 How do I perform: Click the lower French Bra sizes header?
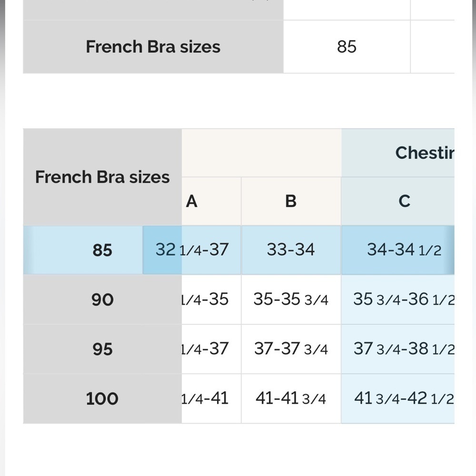pyautogui.click(x=102, y=177)
